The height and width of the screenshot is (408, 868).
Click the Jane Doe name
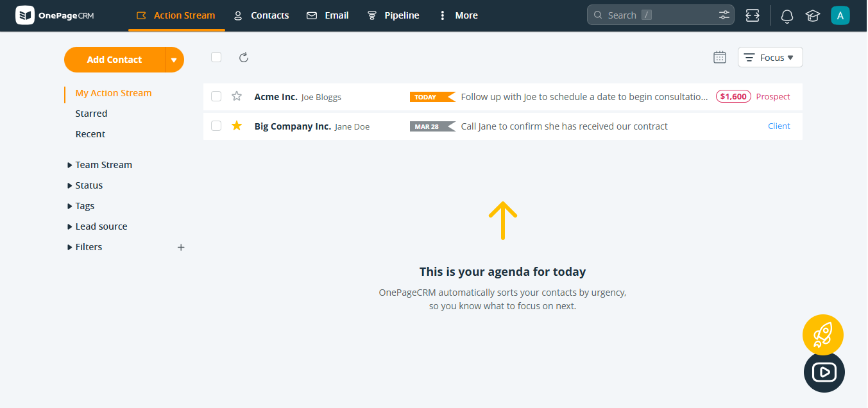tap(352, 127)
